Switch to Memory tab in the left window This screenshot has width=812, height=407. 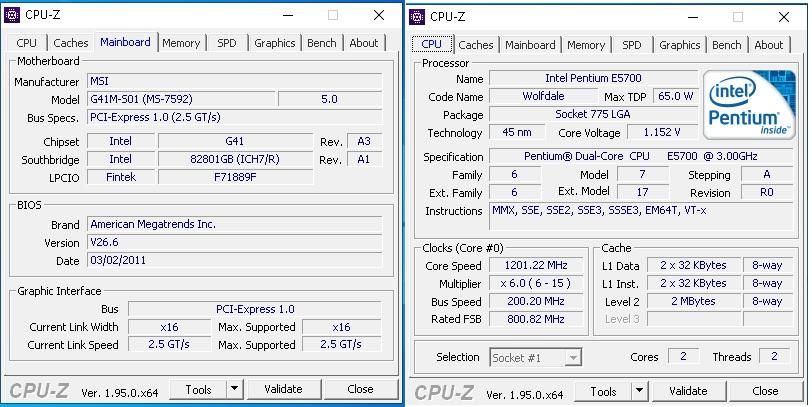pyautogui.click(x=181, y=43)
